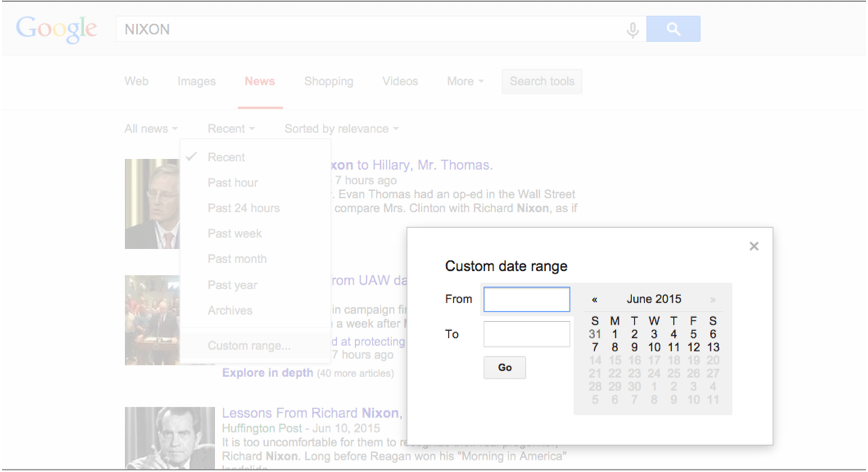Open the Explore in depth link
The width and height of the screenshot is (868, 472).
tap(267, 373)
